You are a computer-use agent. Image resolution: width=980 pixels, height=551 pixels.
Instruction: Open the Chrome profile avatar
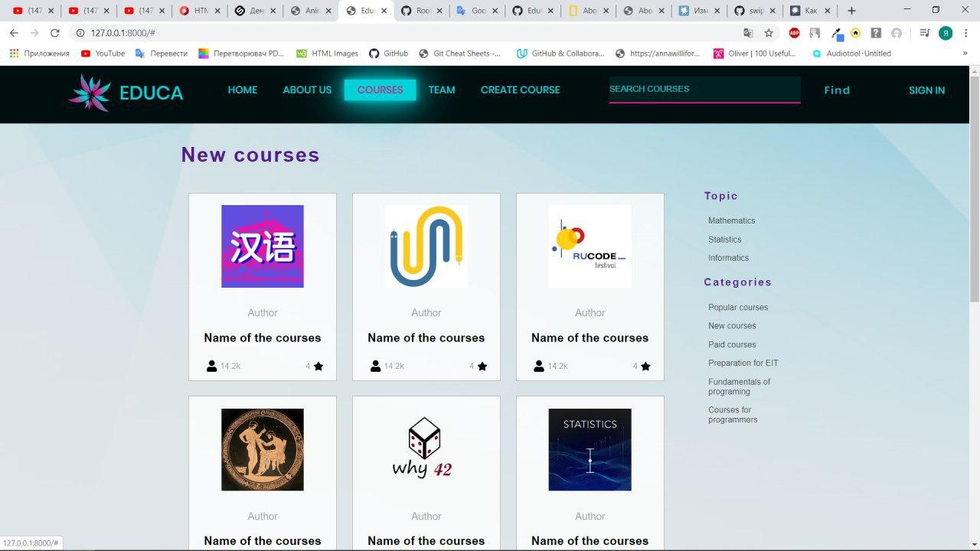946,33
